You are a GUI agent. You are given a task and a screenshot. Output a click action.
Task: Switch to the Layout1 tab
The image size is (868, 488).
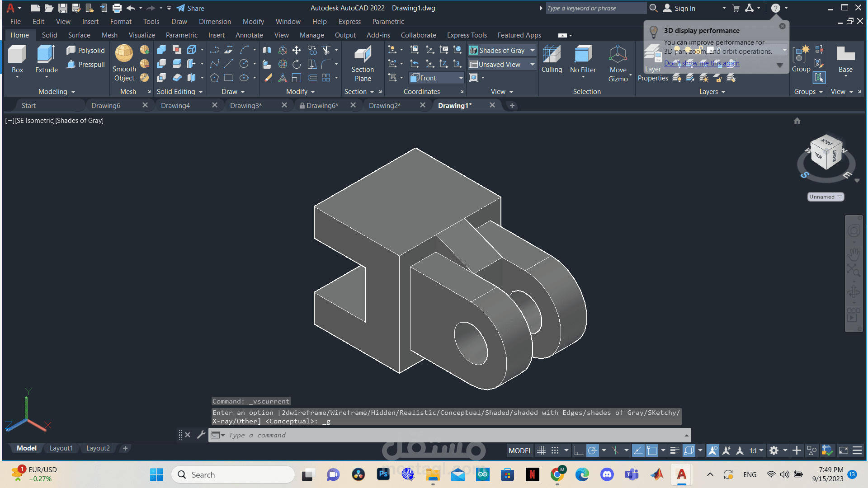click(61, 448)
